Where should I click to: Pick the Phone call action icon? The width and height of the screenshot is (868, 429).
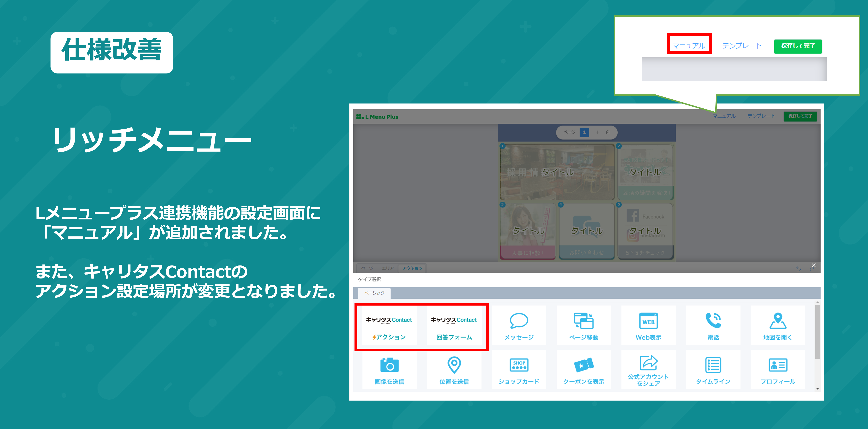pos(713,321)
